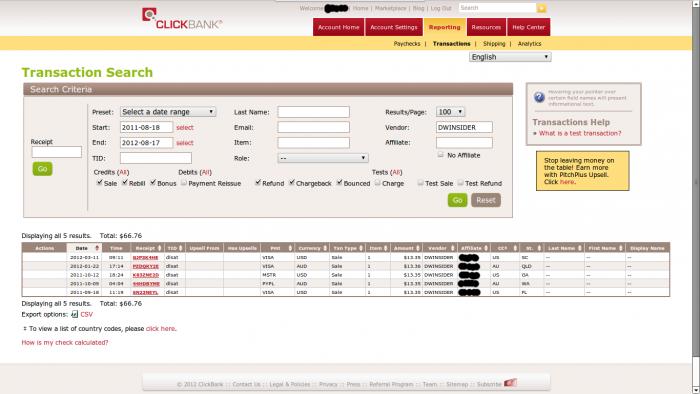
Task: Open 'What is a test transaction?' link
Action: click(580, 133)
